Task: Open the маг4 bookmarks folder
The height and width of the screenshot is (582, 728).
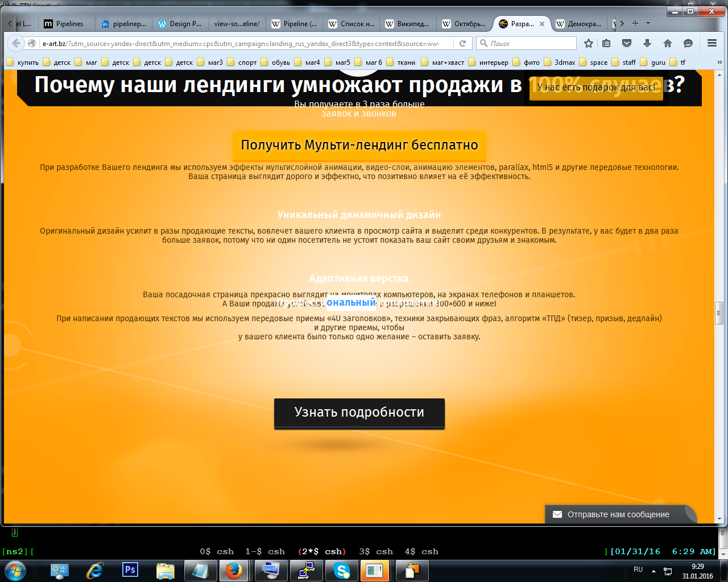Action: click(307, 63)
